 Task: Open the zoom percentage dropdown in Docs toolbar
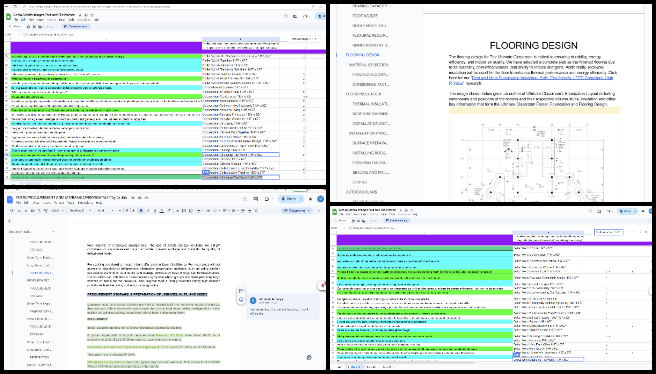[x=57, y=210]
